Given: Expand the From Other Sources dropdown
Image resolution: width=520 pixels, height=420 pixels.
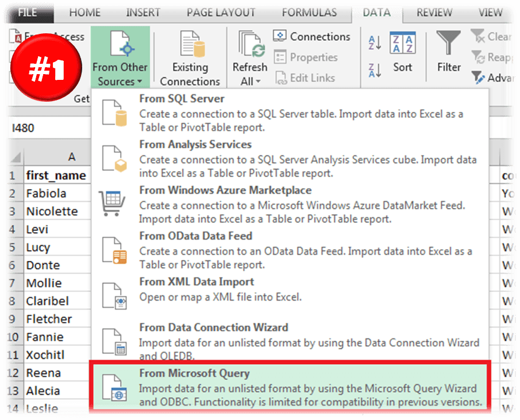Looking at the screenshot, I should click(x=120, y=57).
